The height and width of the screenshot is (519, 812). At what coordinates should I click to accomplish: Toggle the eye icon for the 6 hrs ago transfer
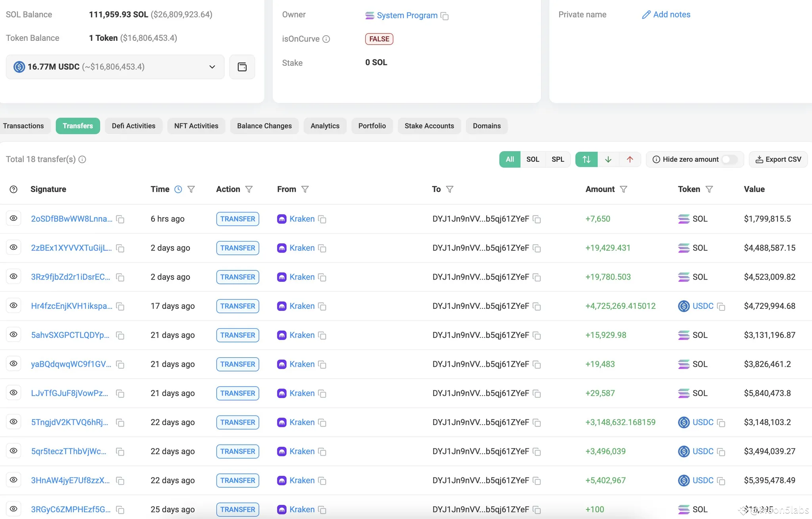pos(13,218)
